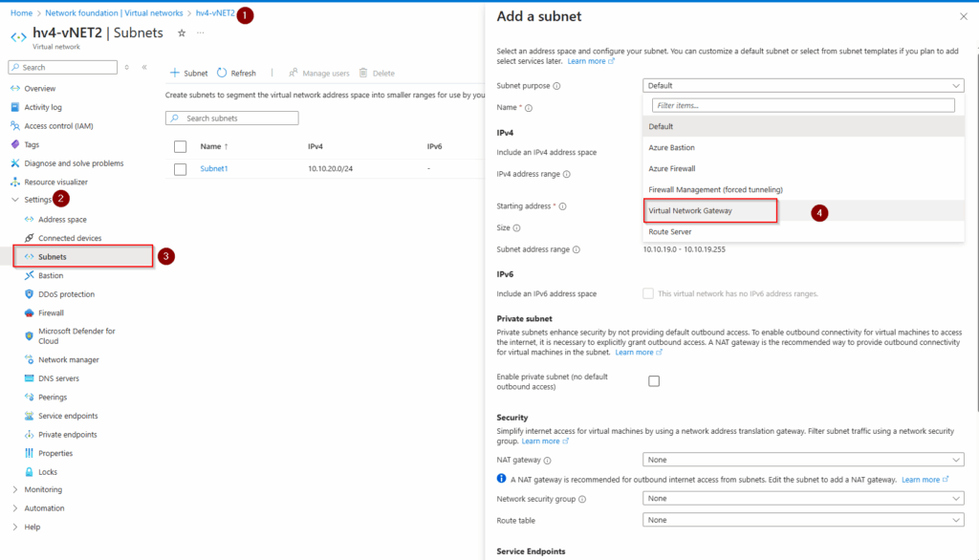This screenshot has width=979, height=560.
Task: Click the Address space icon
Action: point(29,220)
